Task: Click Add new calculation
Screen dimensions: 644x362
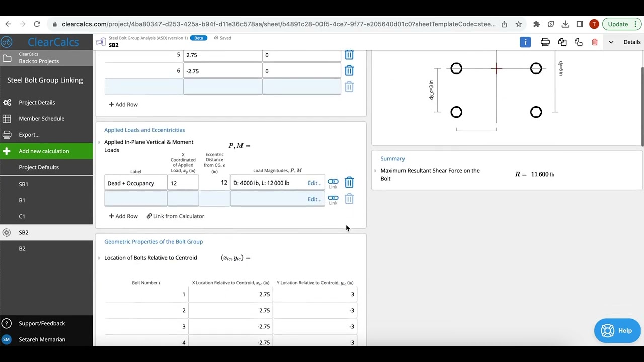Action: tap(46, 151)
